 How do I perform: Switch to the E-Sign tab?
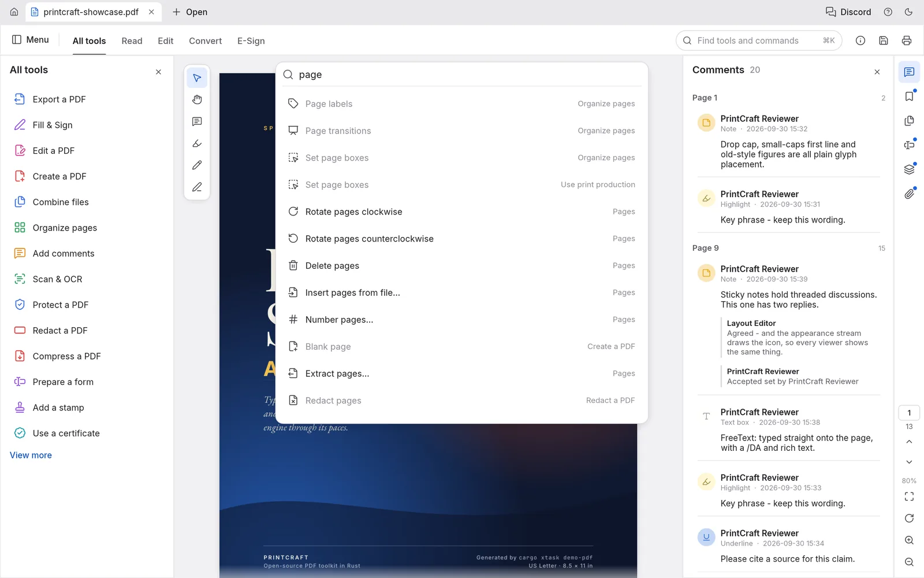pyautogui.click(x=251, y=41)
